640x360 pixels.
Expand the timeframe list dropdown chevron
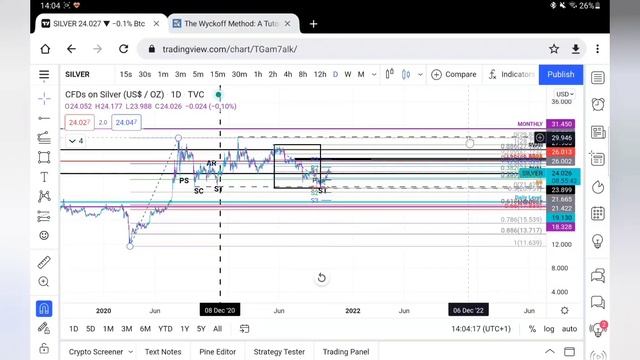(374, 75)
